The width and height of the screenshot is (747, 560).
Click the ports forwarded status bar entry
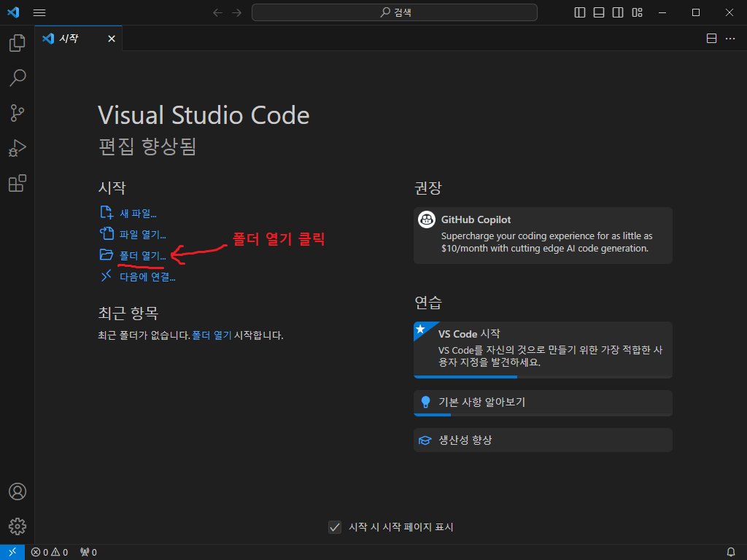point(88,553)
